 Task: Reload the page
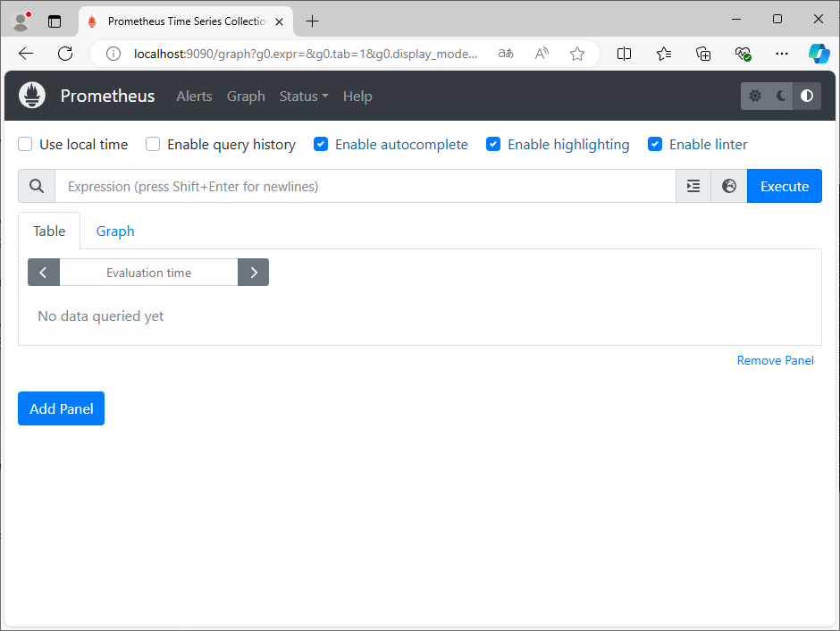pyautogui.click(x=65, y=54)
